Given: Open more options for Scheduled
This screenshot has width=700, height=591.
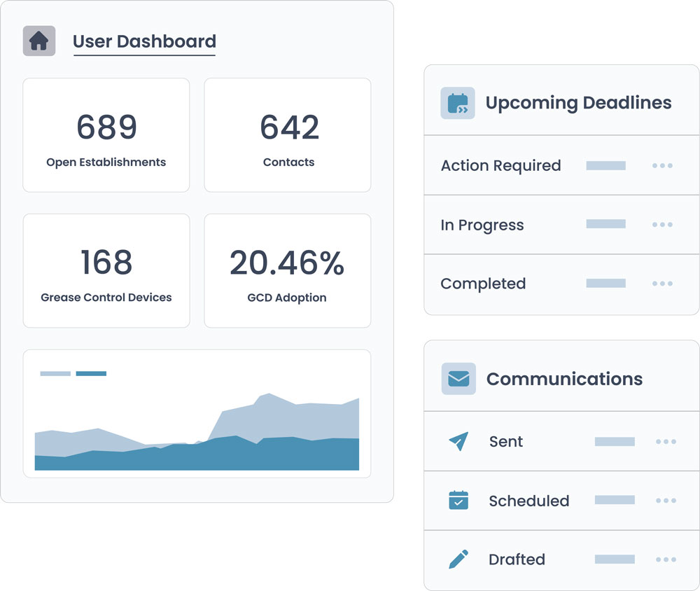Looking at the screenshot, I should 666,500.
